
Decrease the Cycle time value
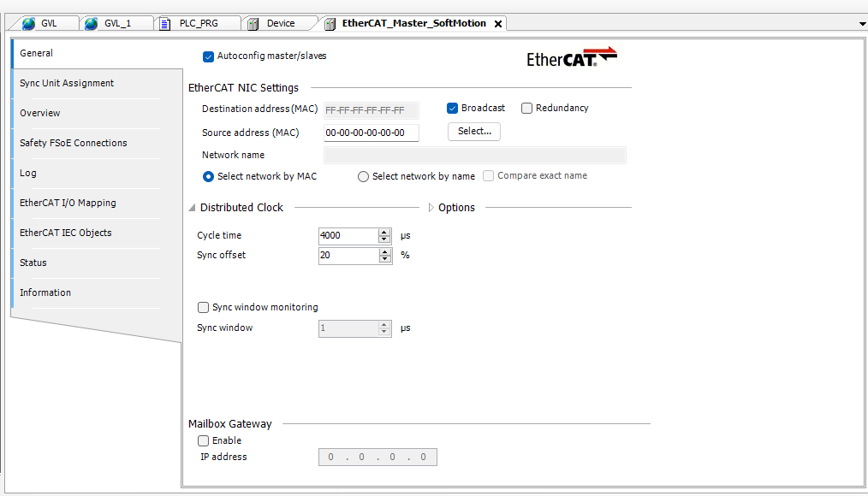point(384,239)
